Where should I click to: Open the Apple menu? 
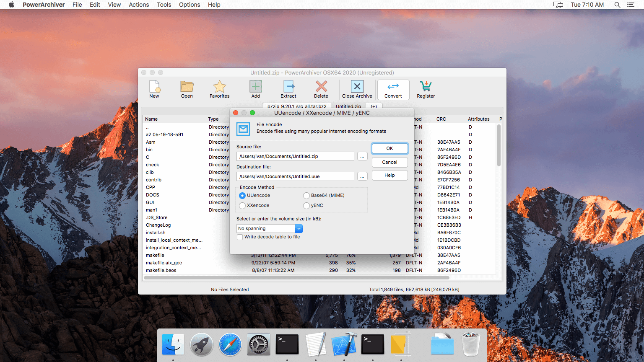11,5
